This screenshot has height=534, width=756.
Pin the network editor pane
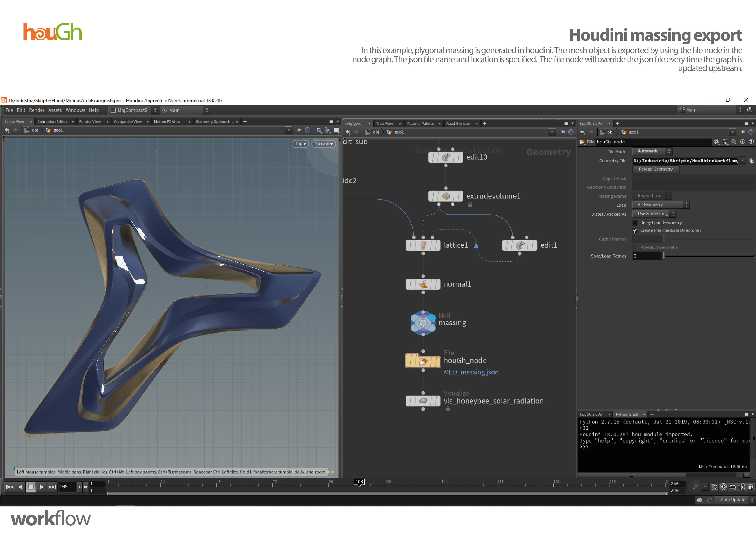point(563,132)
